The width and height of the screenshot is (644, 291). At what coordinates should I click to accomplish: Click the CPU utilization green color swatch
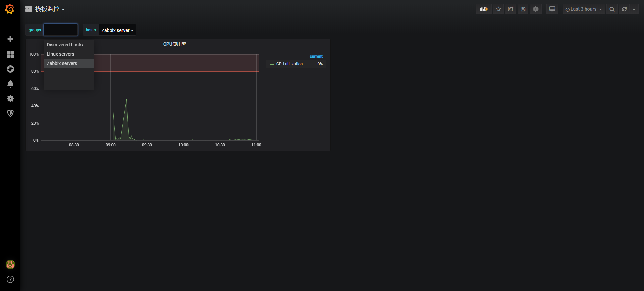point(272,64)
